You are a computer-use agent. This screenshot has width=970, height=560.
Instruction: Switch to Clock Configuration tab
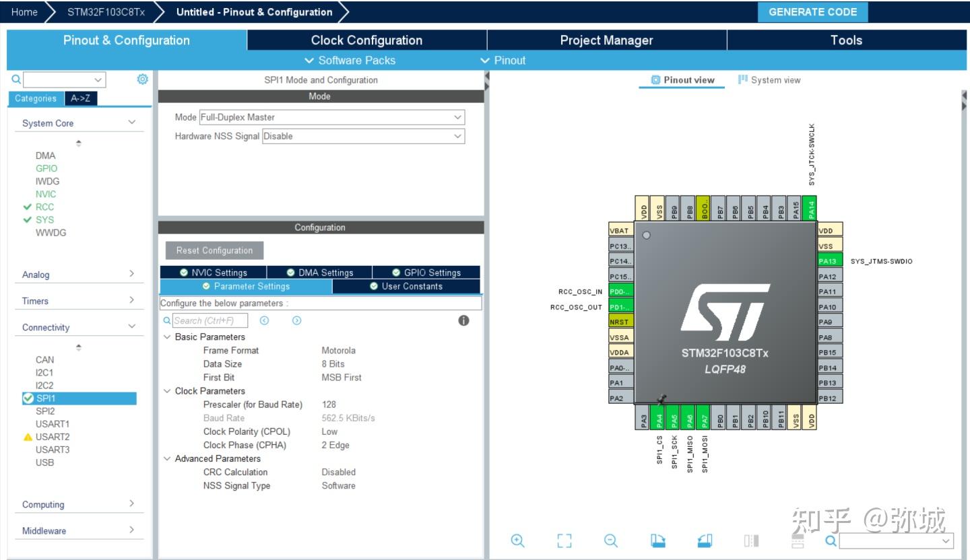(x=366, y=40)
